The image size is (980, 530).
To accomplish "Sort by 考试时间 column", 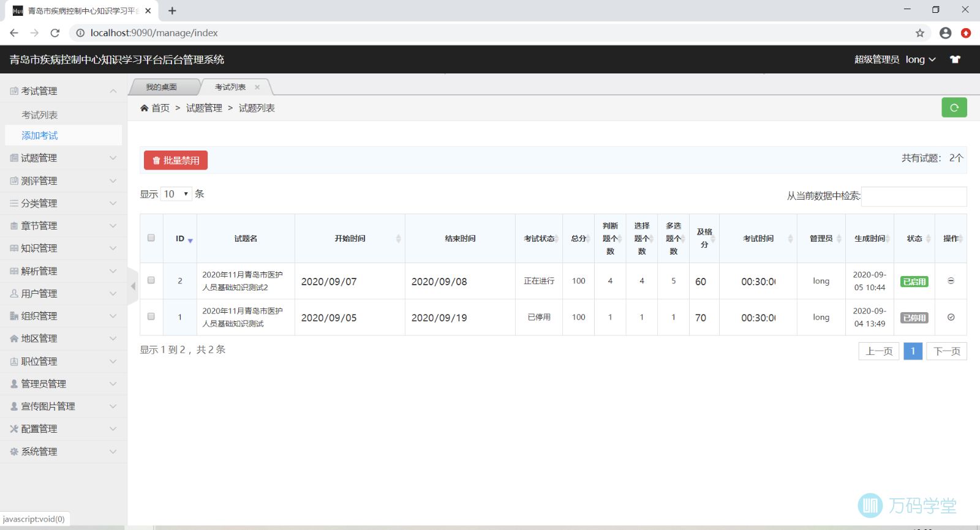I will pos(758,239).
